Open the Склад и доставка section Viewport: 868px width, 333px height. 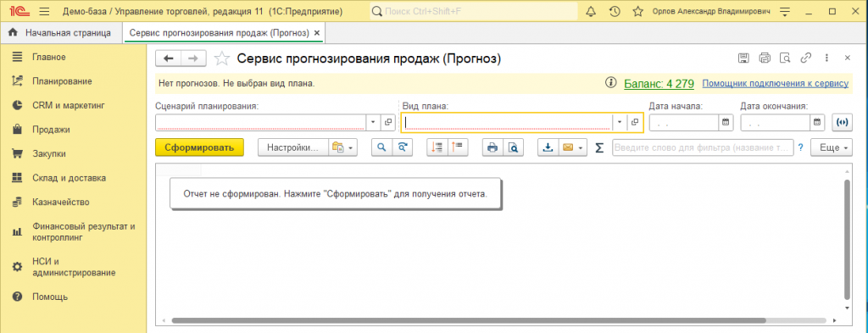pyautogui.click(x=69, y=178)
